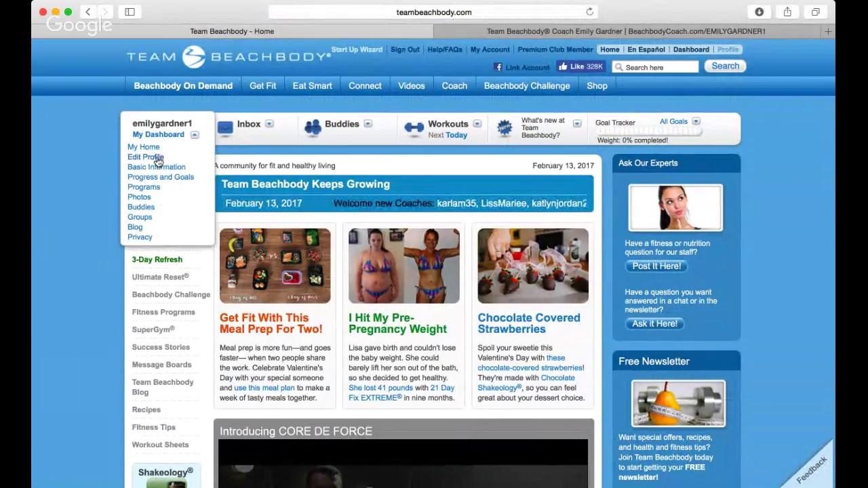
Task: Open Beachbody On Demand in navigation
Action: point(183,86)
